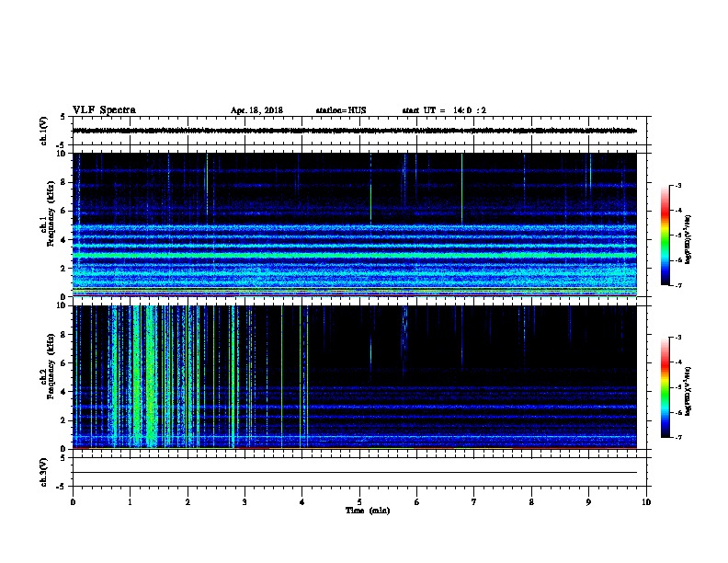Click the "ch.1(V)" waveform axis label
This screenshot has width=728, height=563.
43,131
